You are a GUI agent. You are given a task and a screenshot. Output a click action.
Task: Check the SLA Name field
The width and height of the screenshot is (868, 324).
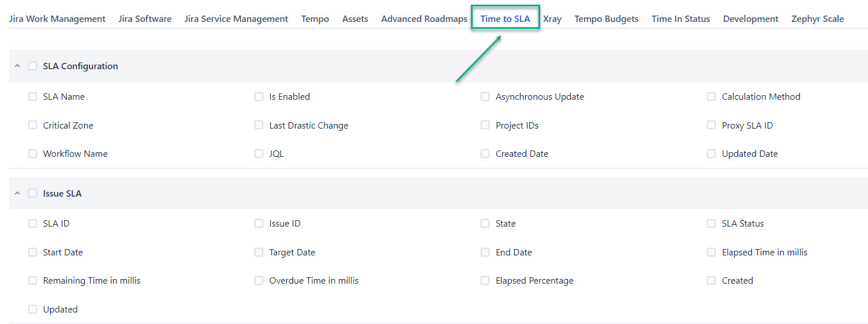(33, 97)
